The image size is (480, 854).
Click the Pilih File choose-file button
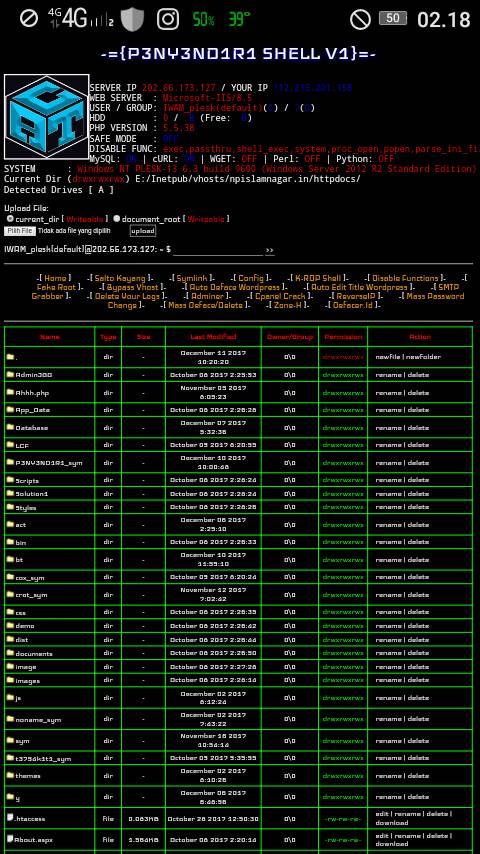point(21,231)
